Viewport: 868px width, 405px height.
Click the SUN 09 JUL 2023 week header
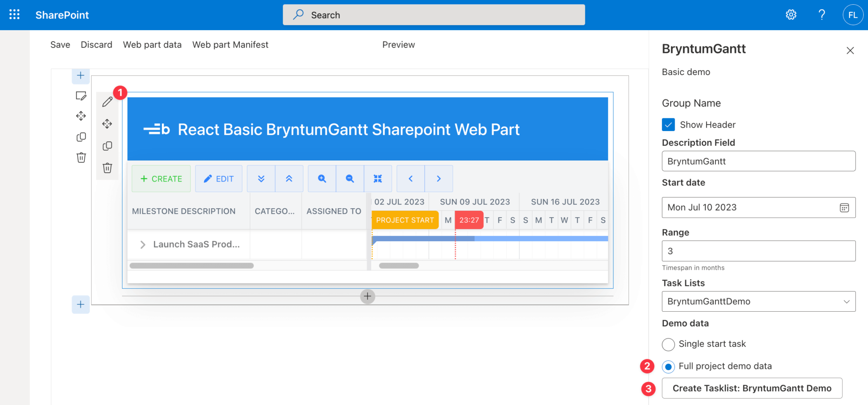coord(475,202)
